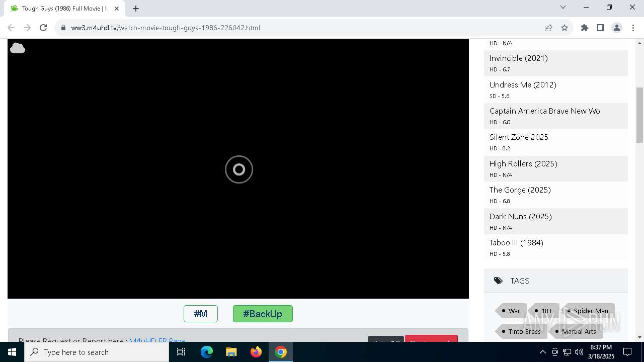Image resolution: width=644 pixels, height=362 pixels.
Task: Open network status tray icon
Action: coord(567,352)
